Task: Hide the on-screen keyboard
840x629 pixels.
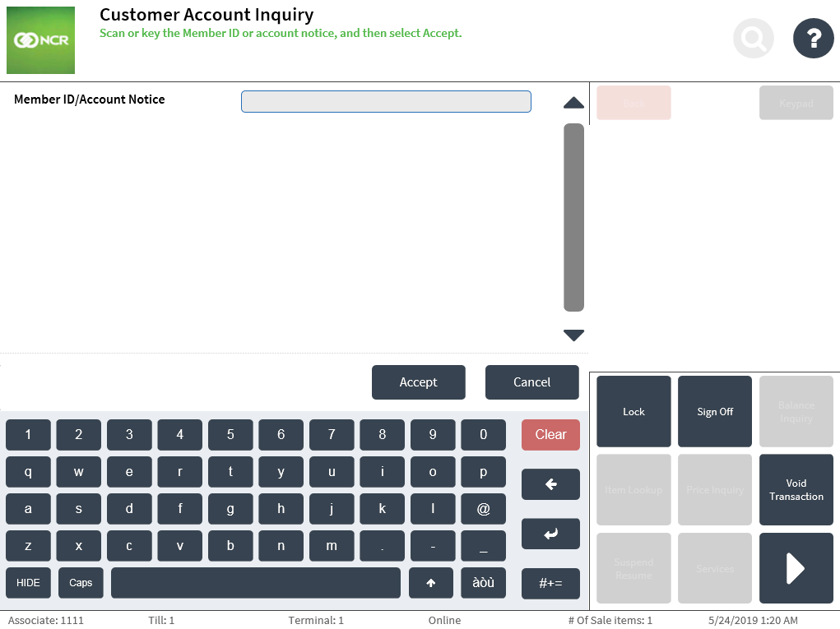Action: pyautogui.click(x=28, y=583)
